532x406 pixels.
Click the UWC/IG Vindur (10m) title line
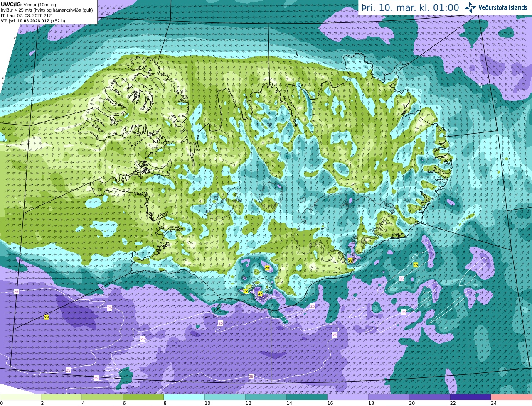[x=29, y=4]
